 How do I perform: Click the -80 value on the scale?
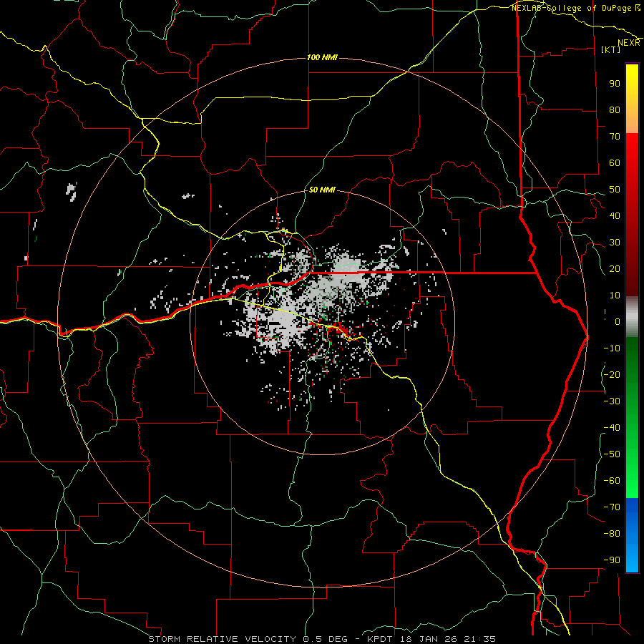coord(612,534)
